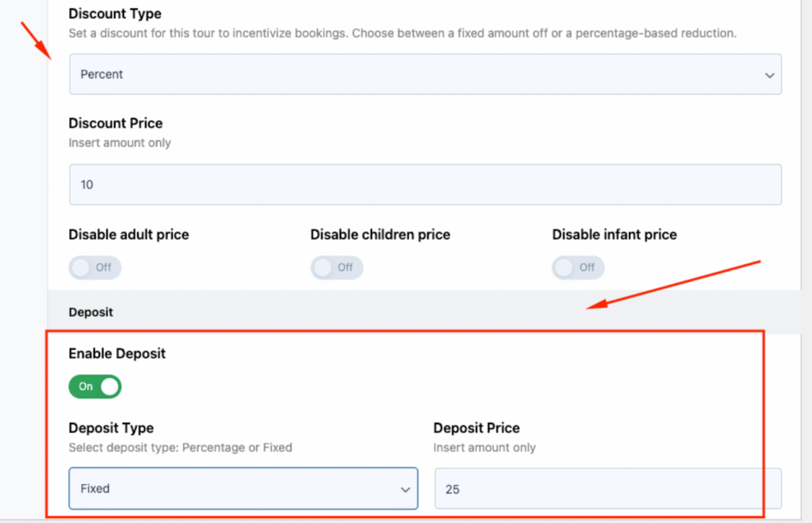Viewport: 812px width, 523px height.
Task: Click the Percentage or Fixed help text
Action: pos(237,448)
